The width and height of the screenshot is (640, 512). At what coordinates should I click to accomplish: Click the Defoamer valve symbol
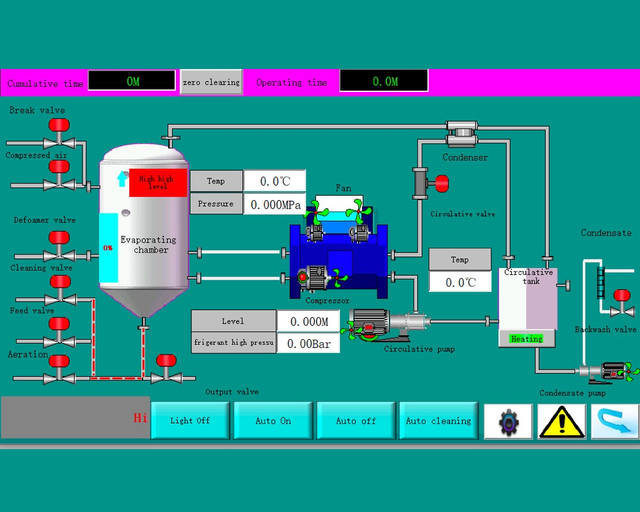59,247
